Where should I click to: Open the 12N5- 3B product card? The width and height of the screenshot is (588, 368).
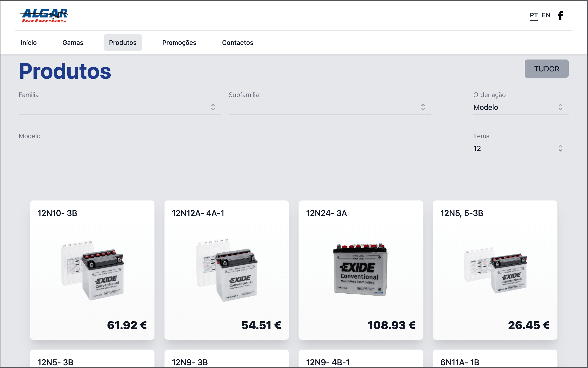(92, 359)
